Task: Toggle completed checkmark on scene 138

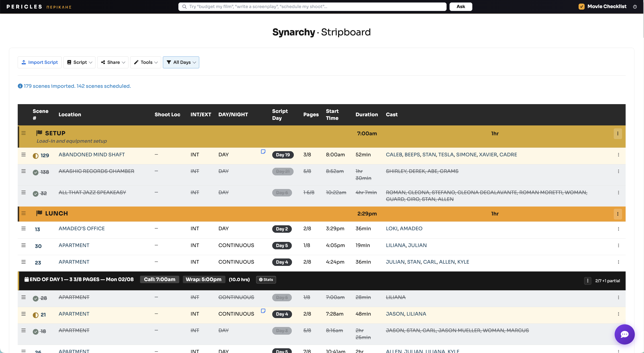Action: pyautogui.click(x=35, y=172)
